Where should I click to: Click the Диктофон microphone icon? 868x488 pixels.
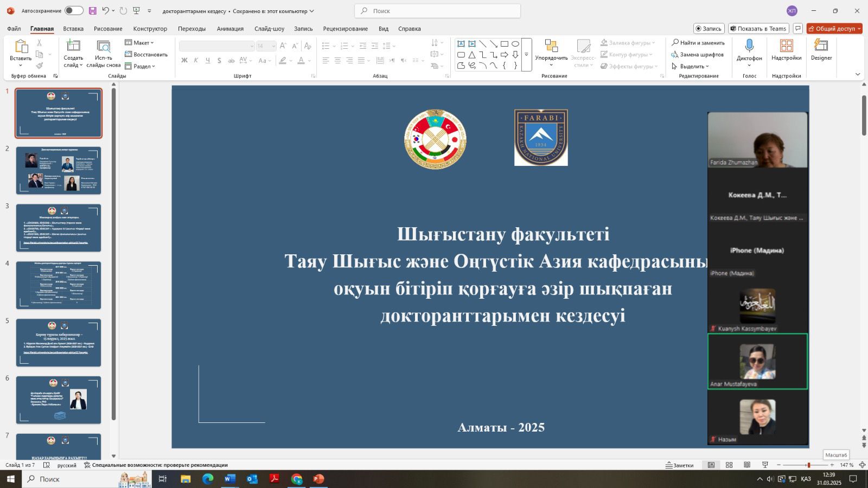pyautogui.click(x=749, y=46)
